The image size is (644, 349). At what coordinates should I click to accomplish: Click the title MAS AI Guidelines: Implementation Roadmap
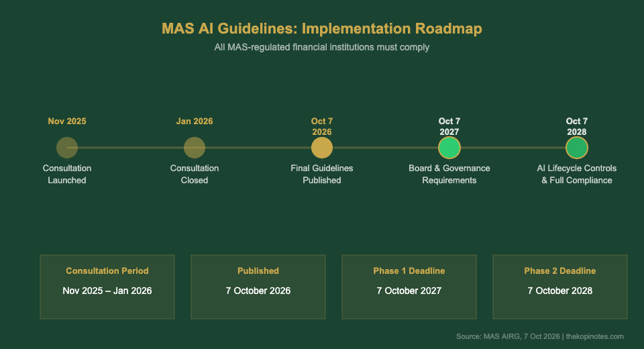322,29
